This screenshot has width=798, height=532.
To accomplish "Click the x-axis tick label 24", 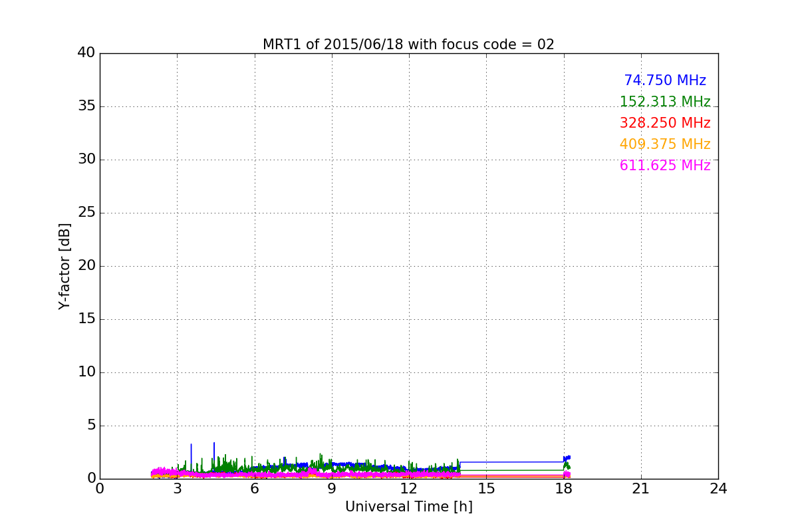I will tap(718, 489).
